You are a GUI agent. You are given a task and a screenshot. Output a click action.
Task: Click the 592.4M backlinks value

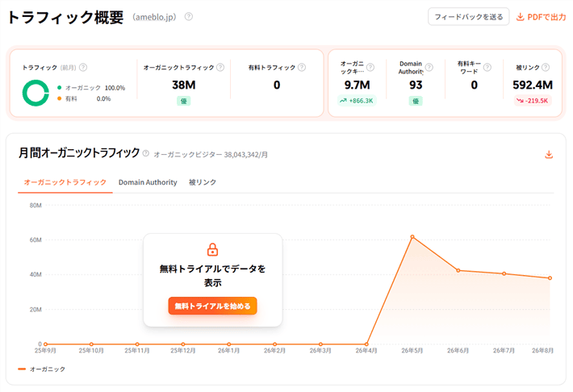[x=533, y=85]
